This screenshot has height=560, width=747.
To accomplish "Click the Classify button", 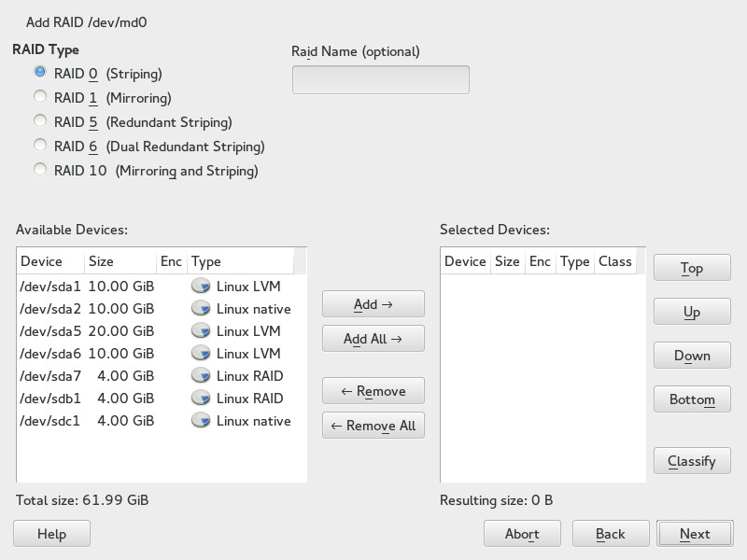I will click(692, 461).
